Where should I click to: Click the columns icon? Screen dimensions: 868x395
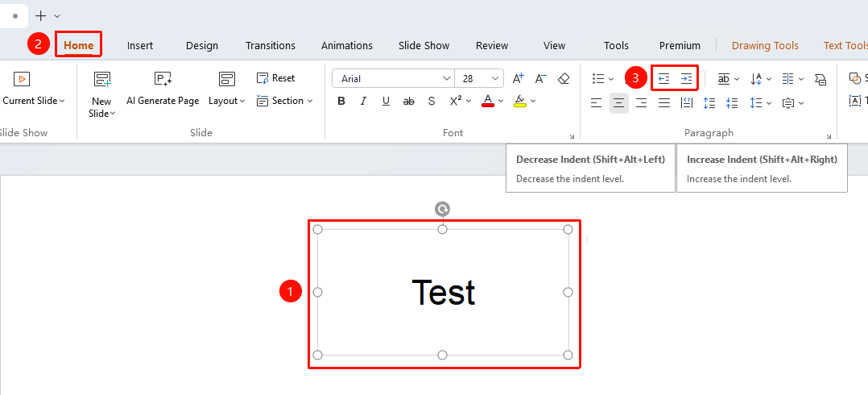pos(787,79)
